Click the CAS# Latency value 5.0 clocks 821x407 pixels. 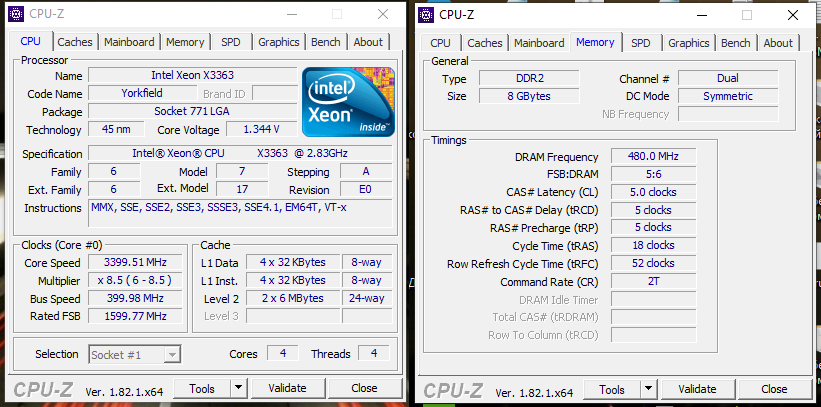pos(653,192)
